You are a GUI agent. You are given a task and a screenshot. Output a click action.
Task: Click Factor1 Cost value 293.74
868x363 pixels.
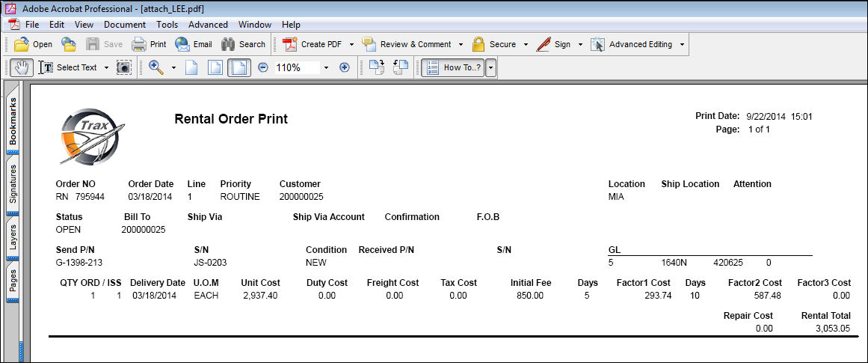click(658, 296)
